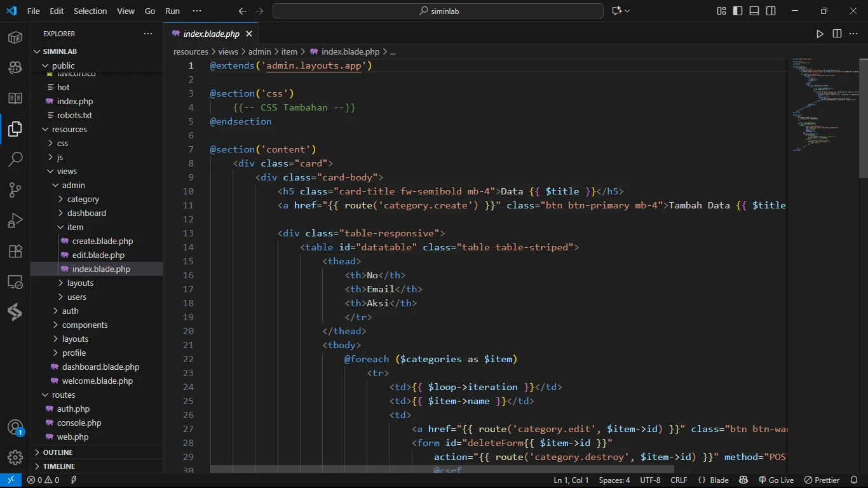Open the Accounts profile icon
Viewport: 868px width, 488px height.
pyautogui.click(x=15, y=428)
